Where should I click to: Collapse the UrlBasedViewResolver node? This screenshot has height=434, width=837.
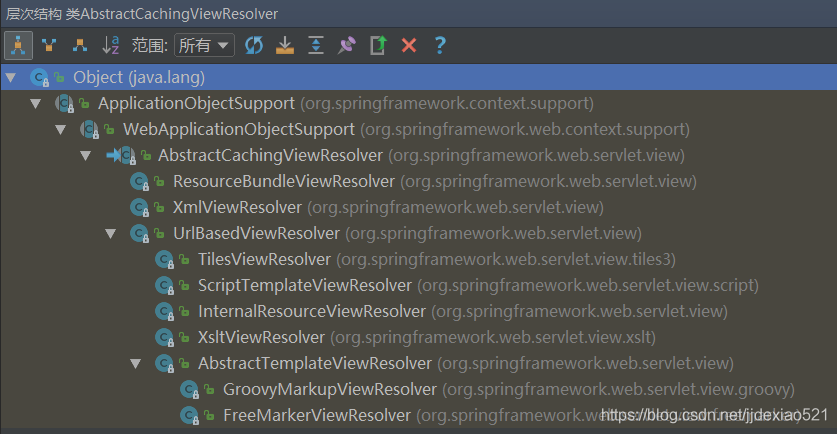click(x=110, y=233)
